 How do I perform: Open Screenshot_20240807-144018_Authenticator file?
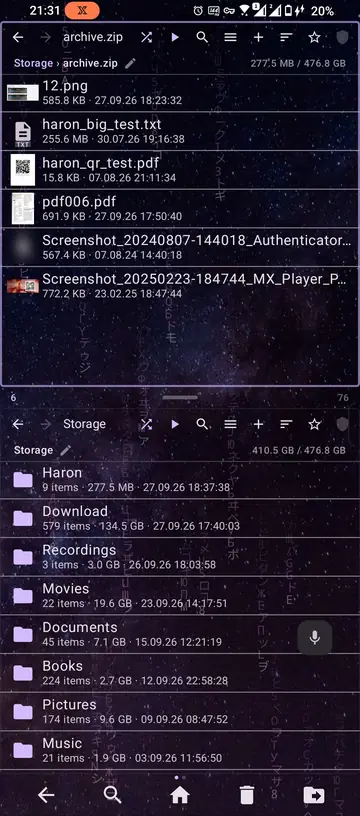coord(180,247)
